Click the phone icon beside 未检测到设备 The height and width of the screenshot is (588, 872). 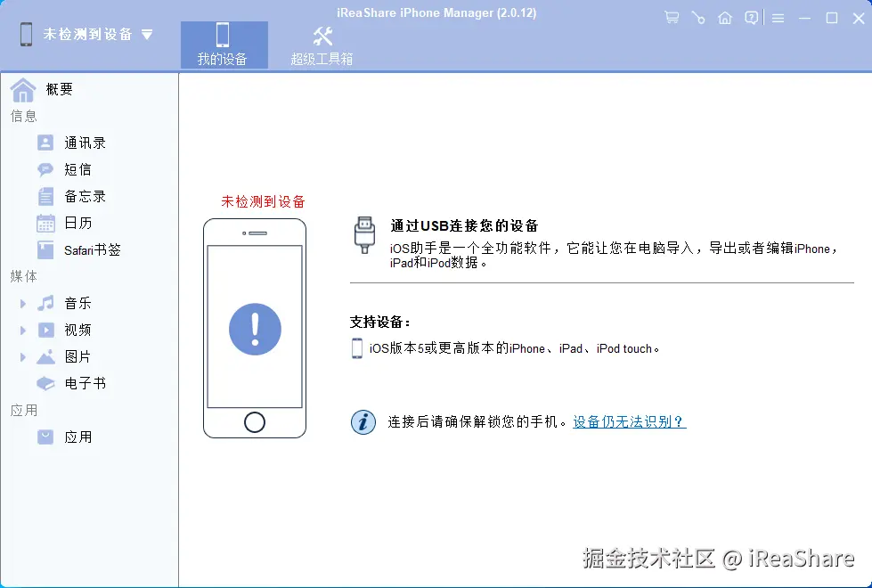click(26, 35)
